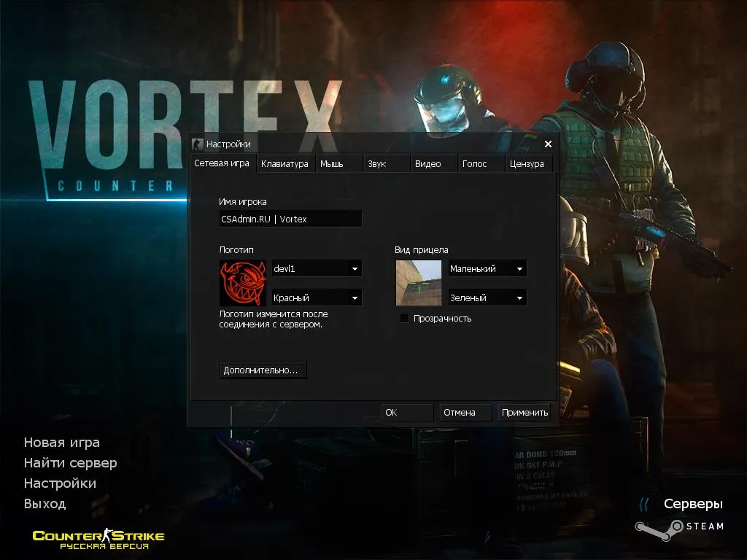Viewport: 747px width, 560px height.
Task: Open Найти сервер in the main menu
Action: coord(71,463)
